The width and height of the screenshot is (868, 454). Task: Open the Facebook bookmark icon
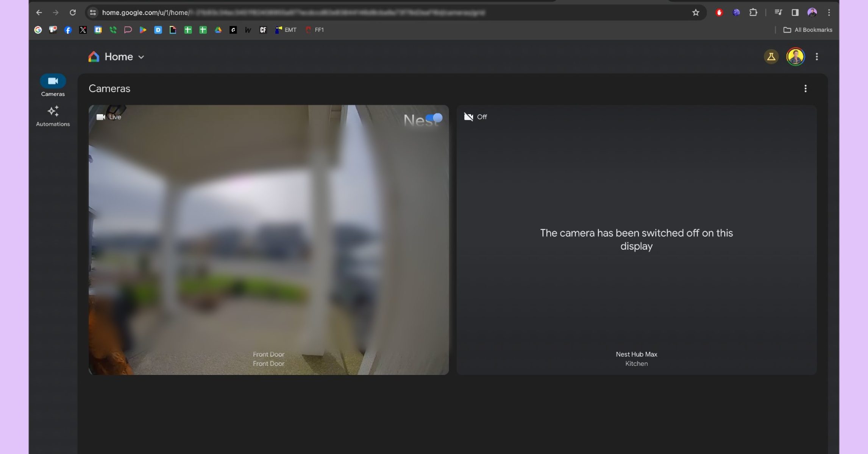[68, 30]
